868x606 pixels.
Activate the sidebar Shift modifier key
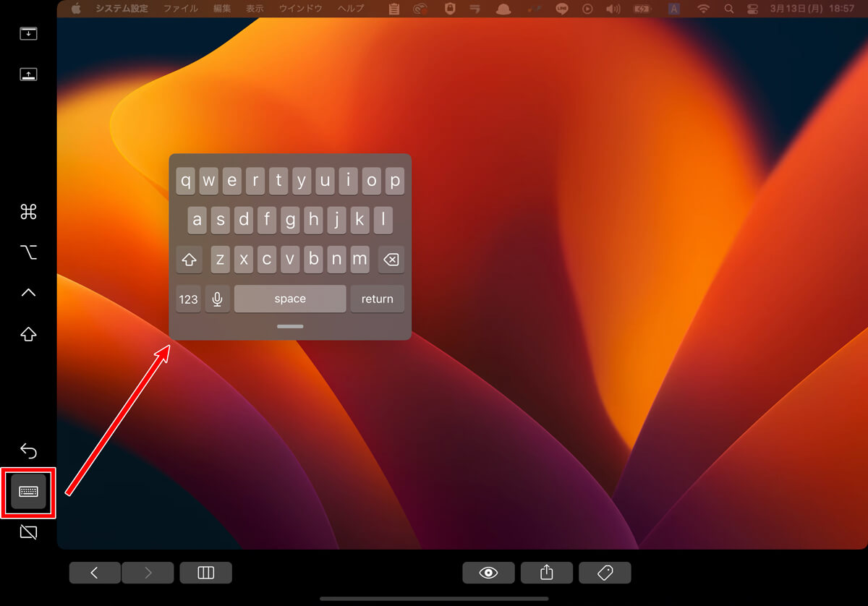[28, 334]
